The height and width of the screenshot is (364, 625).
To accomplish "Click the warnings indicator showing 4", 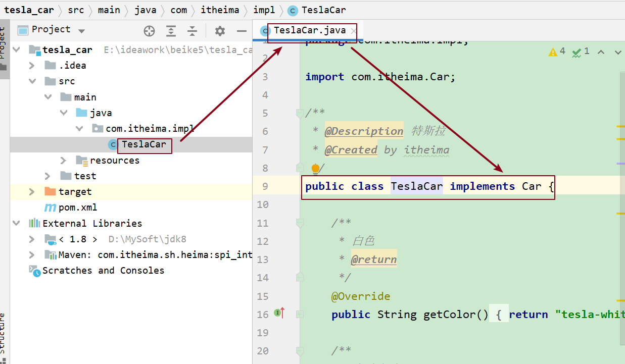I will click(557, 51).
